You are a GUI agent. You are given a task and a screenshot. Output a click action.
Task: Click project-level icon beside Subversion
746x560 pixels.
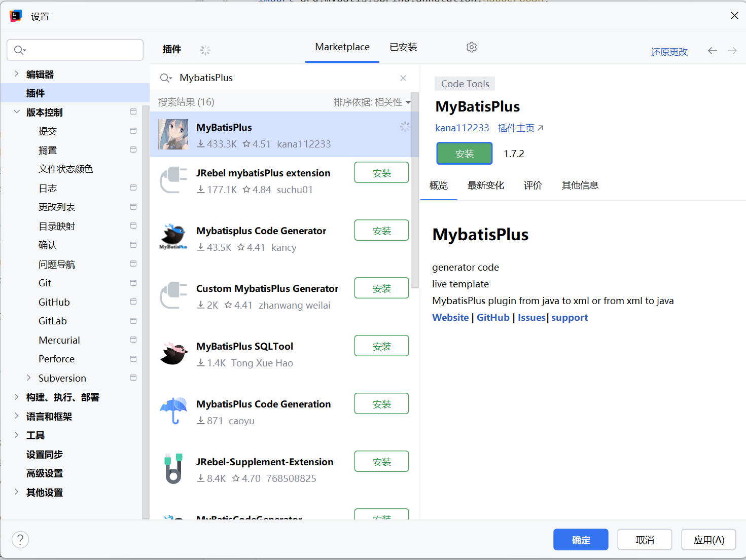(x=133, y=378)
